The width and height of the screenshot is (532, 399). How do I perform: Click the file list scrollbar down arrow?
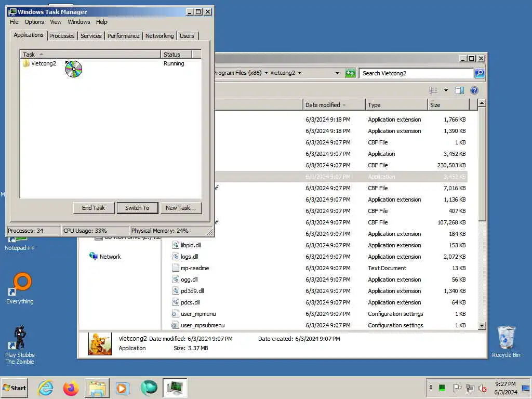point(482,325)
